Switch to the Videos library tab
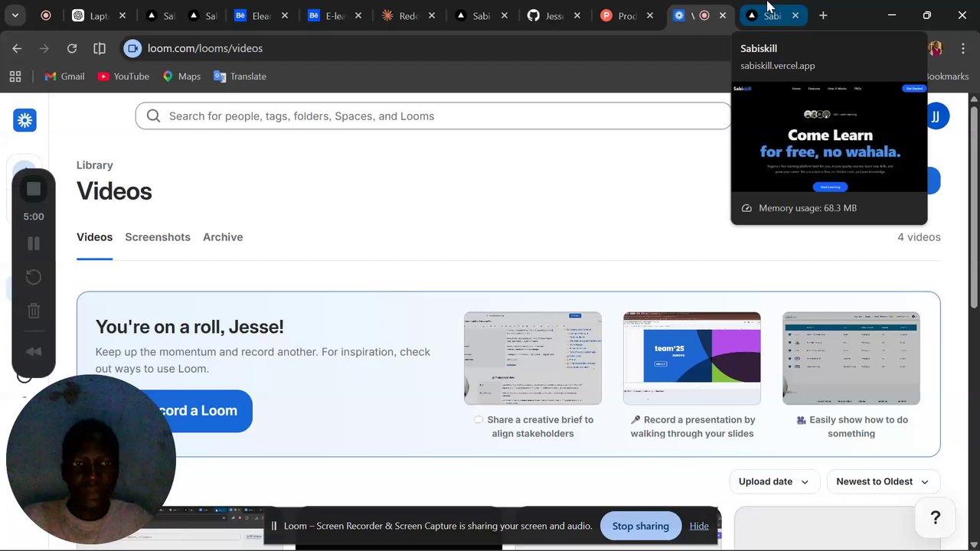Image resolution: width=980 pixels, height=551 pixels. click(94, 237)
